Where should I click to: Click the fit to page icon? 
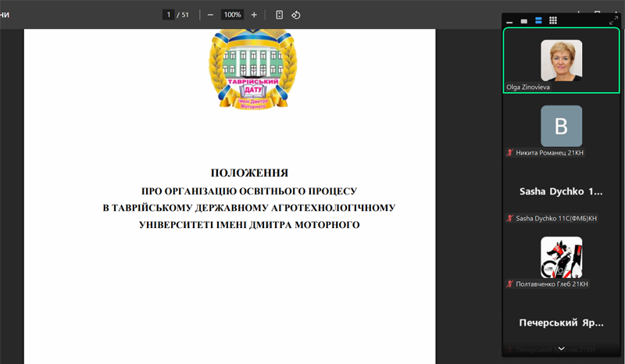[x=279, y=15]
